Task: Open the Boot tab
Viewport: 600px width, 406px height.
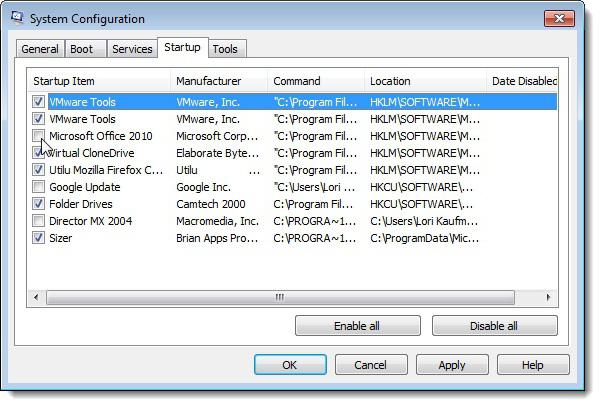Action: point(85,49)
